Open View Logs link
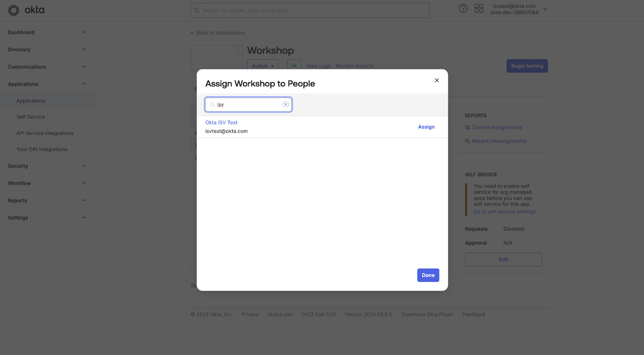 click(x=318, y=66)
